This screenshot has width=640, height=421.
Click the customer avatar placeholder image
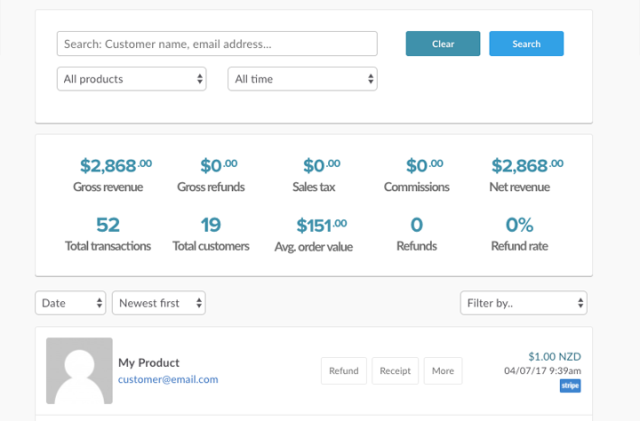(79, 370)
